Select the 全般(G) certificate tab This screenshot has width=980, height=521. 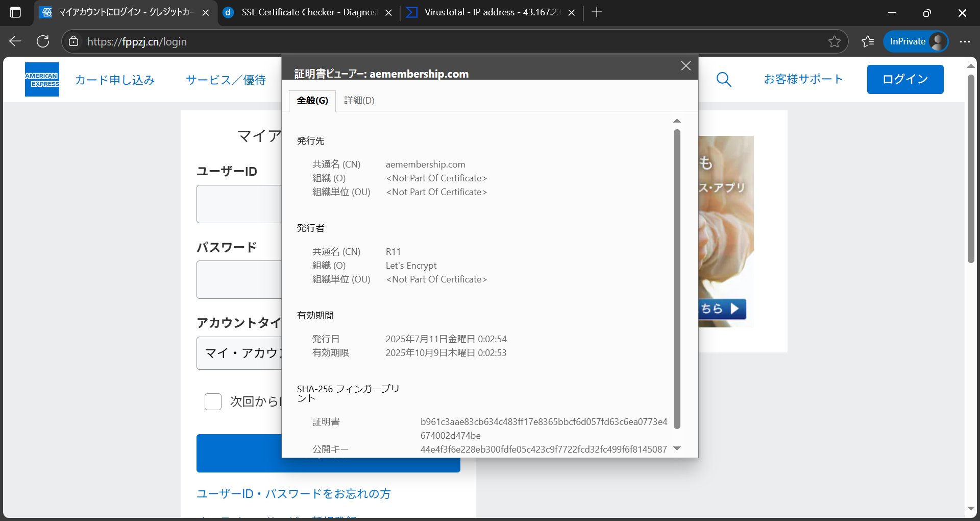(312, 101)
